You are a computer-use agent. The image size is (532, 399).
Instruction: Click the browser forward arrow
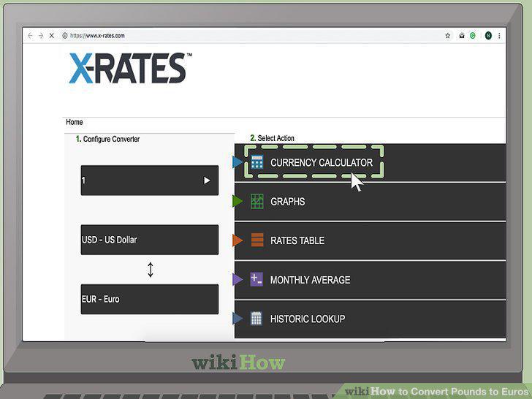pos(41,36)
